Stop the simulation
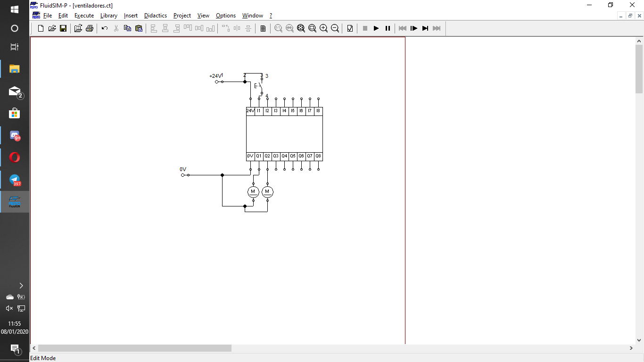Screen dimensions: 644x362 pyautogui.click(x=365, y=28)
